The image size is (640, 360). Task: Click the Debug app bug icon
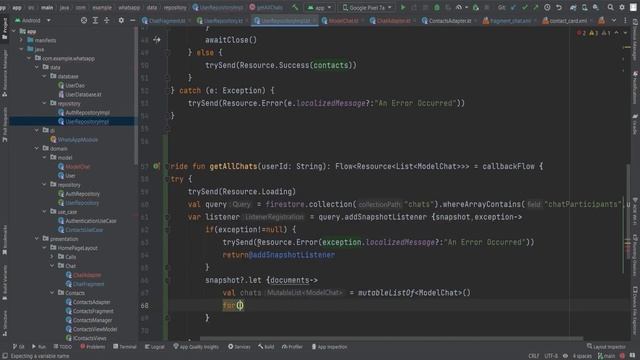pos(437,7)
